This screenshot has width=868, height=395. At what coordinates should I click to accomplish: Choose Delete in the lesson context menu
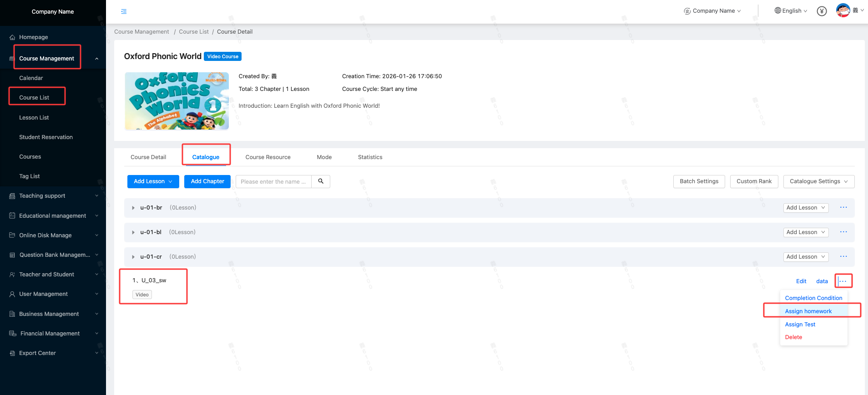coord(793,337)
